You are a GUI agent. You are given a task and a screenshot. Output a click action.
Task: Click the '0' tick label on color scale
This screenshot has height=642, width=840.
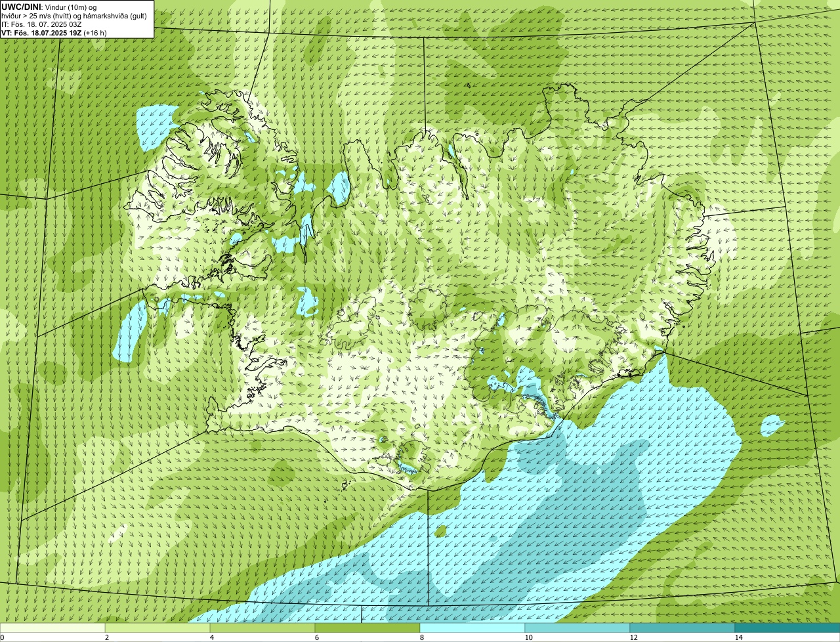(2, 637)
